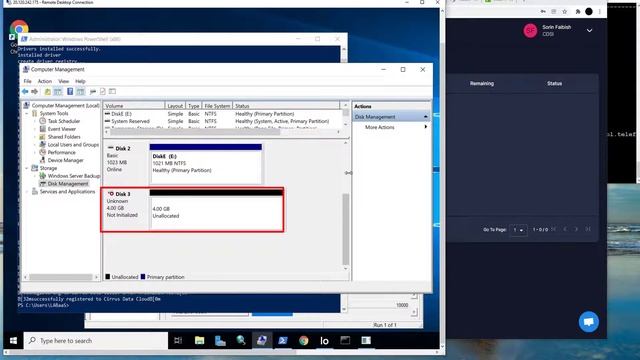Click the Show/Hide Console Tree toolbar icon
640x360 pixels.
[58, 91]
